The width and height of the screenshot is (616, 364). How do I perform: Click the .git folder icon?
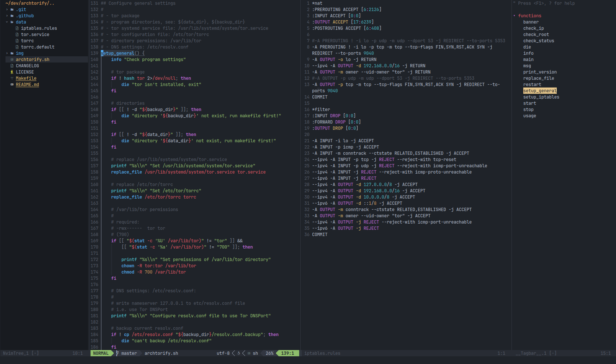pos(12,10)
